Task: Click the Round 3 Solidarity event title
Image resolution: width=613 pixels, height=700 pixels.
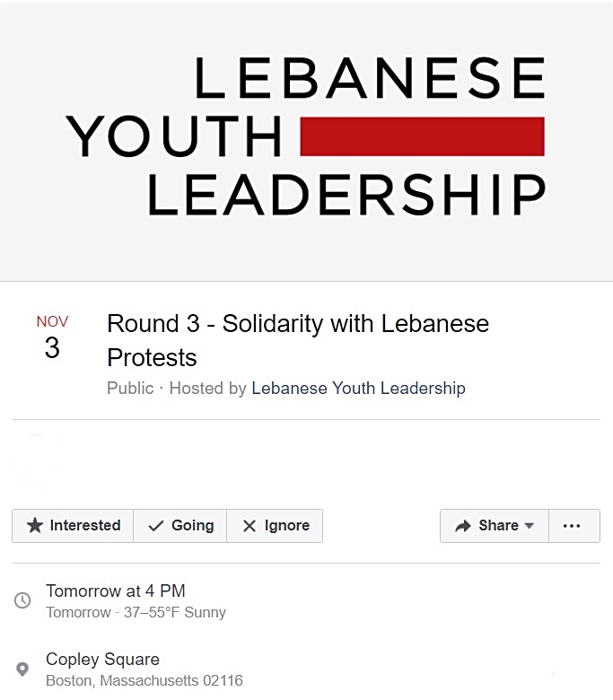Action: coord(297,339)
